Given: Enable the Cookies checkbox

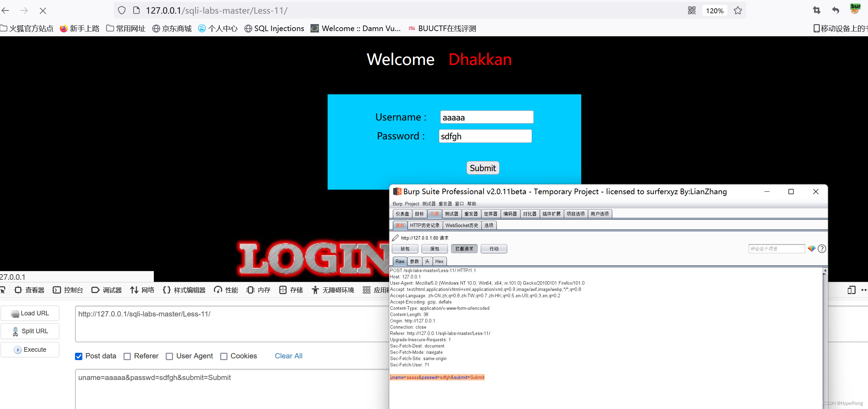Looking at the screenshot, I should (x=224, y=356).
